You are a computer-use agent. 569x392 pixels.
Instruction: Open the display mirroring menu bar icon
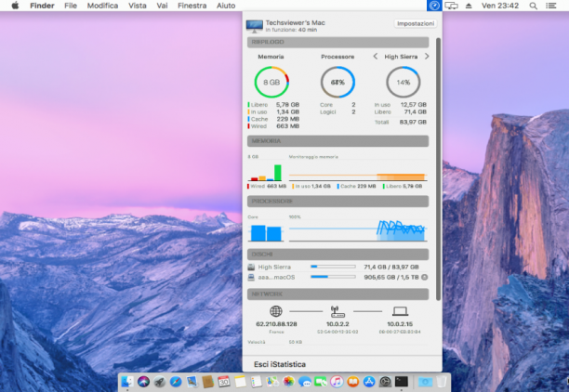(x=451, y=6)
